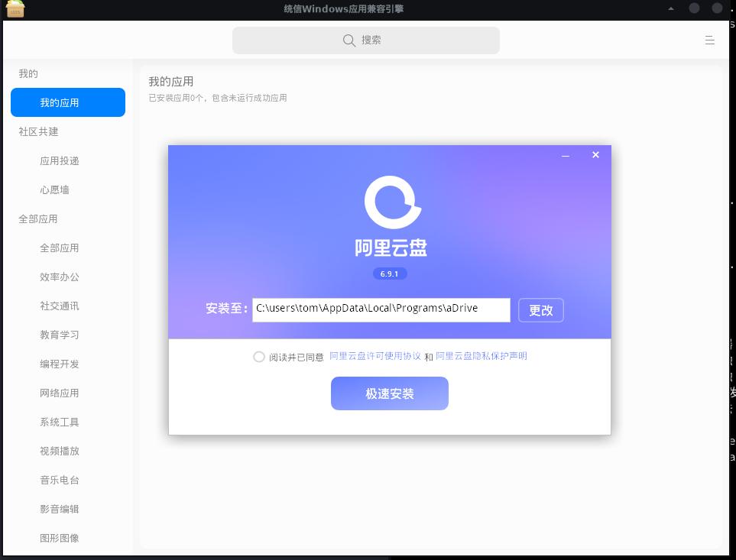736x560 pixels.
Task: Click the title bar up-arrow icon
Action: point(671,8)
